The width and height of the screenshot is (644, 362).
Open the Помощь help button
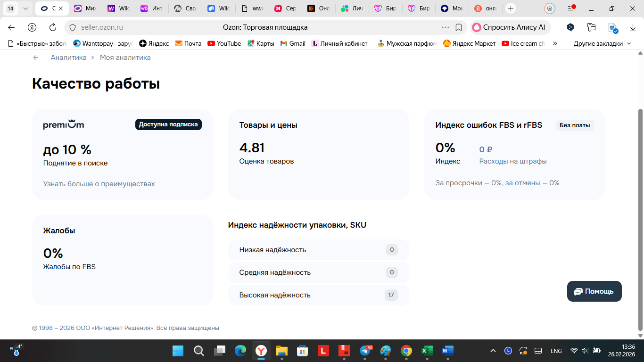click(594, 291)
